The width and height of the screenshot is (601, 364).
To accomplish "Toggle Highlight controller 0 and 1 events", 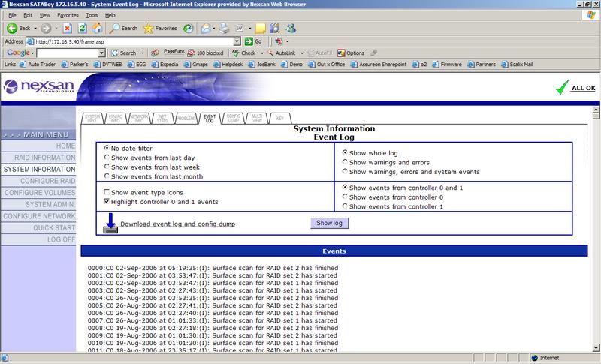I will 107,201.
